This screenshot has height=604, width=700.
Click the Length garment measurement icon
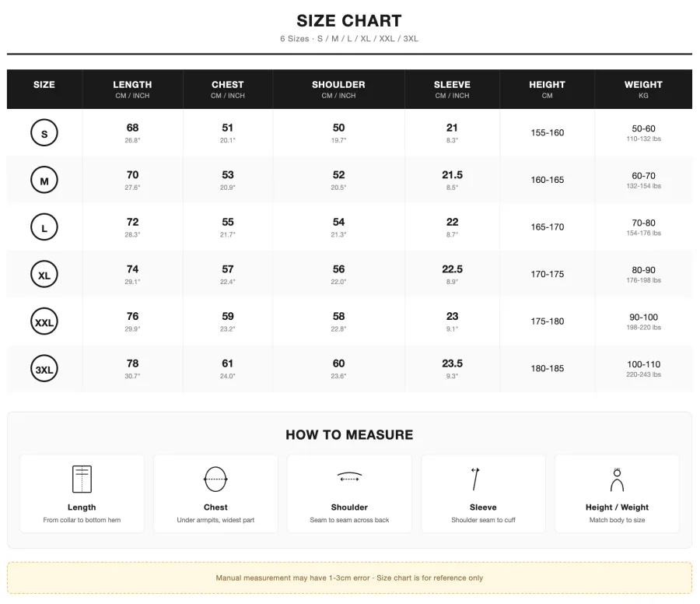click(82, 479)
